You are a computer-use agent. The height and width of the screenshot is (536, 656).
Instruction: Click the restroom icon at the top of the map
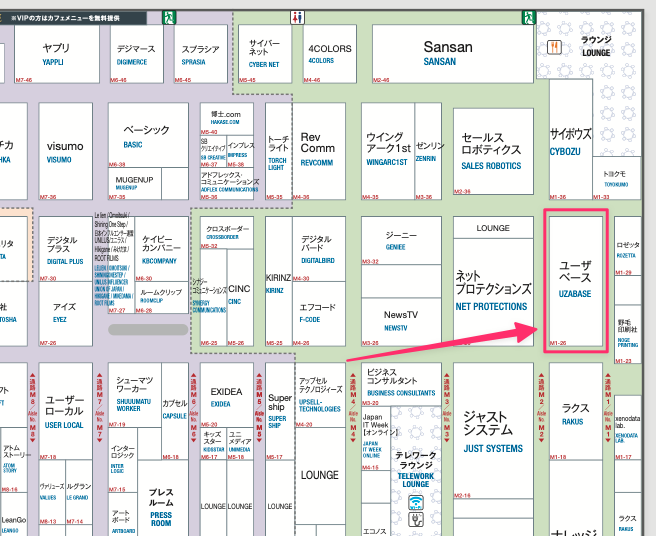[x=297, y=18]
